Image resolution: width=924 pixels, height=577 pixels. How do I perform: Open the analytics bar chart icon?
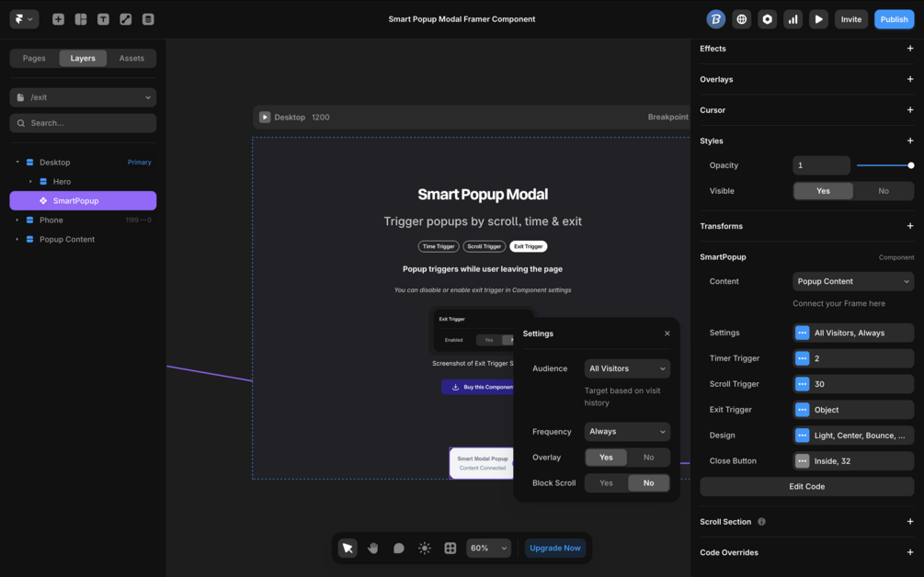point(793,19)
